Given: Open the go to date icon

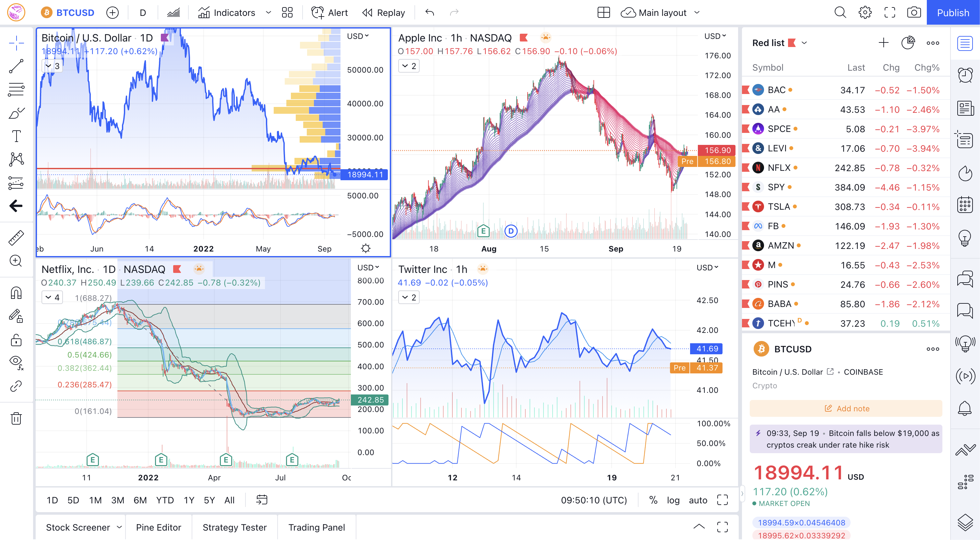Looking at the screenshot, I should (x=262, y=500).
